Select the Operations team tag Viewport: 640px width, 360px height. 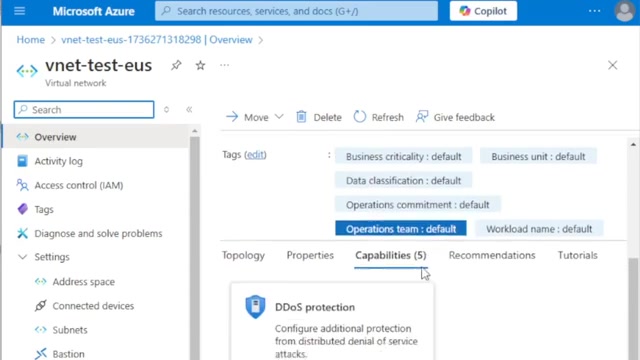point(401,229)
